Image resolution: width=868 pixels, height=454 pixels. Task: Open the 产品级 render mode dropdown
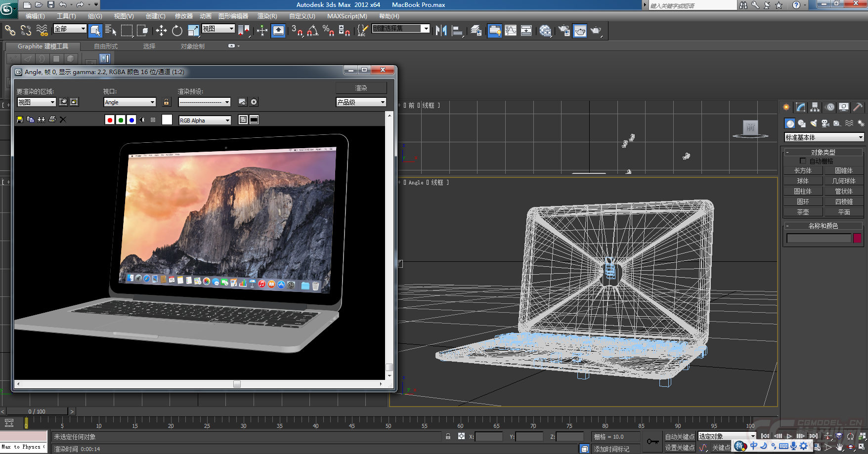coord(361,102)
